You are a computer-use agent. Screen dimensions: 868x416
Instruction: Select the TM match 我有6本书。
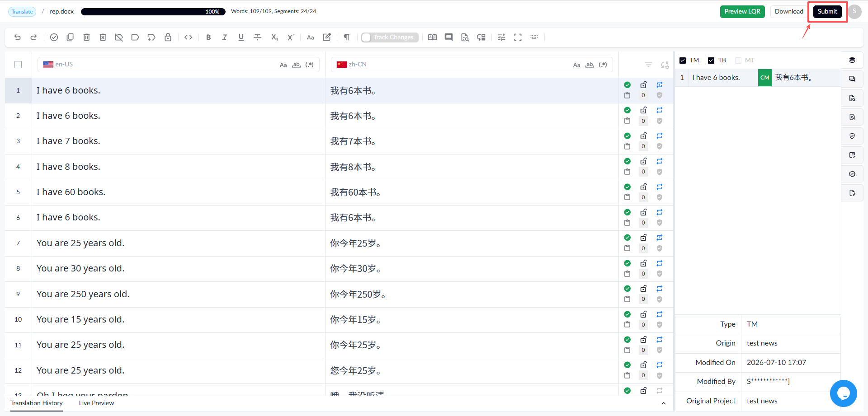pyautogui.click(x=793, y=78)
